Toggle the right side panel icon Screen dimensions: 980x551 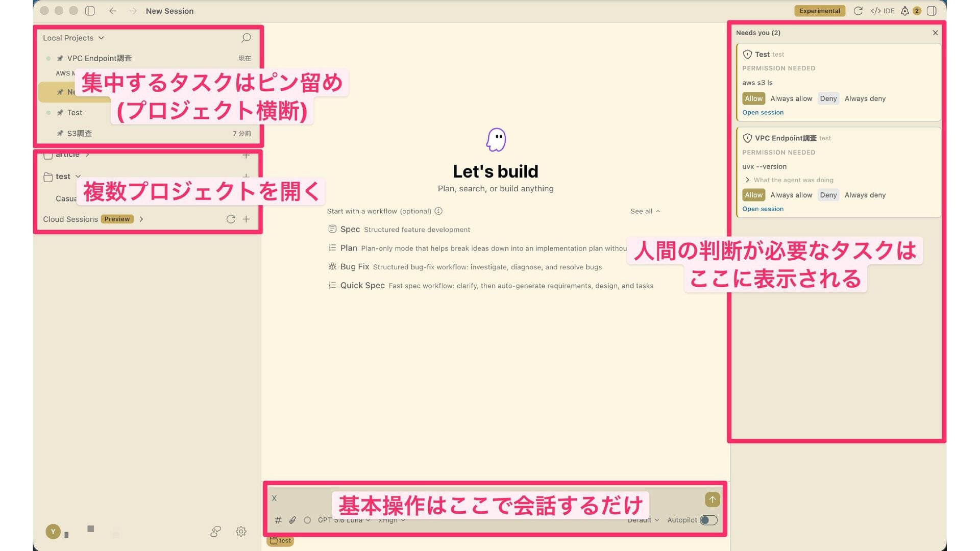[x=932, y=11]
